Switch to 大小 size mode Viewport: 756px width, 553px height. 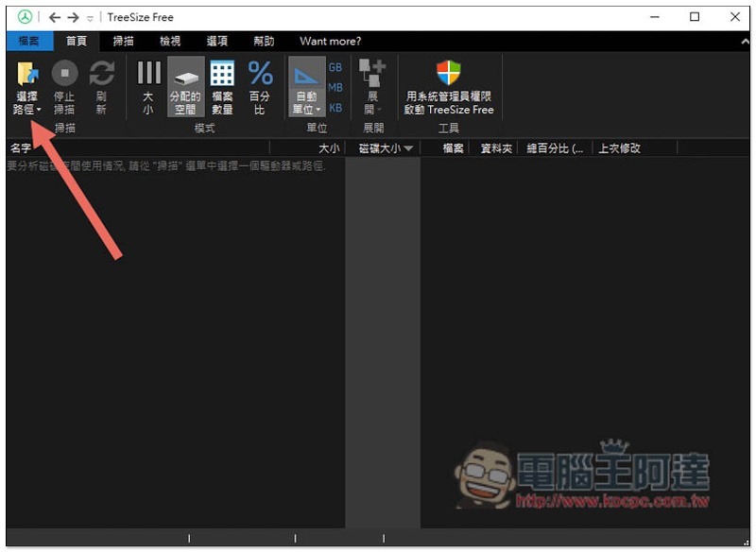(148, 87)
